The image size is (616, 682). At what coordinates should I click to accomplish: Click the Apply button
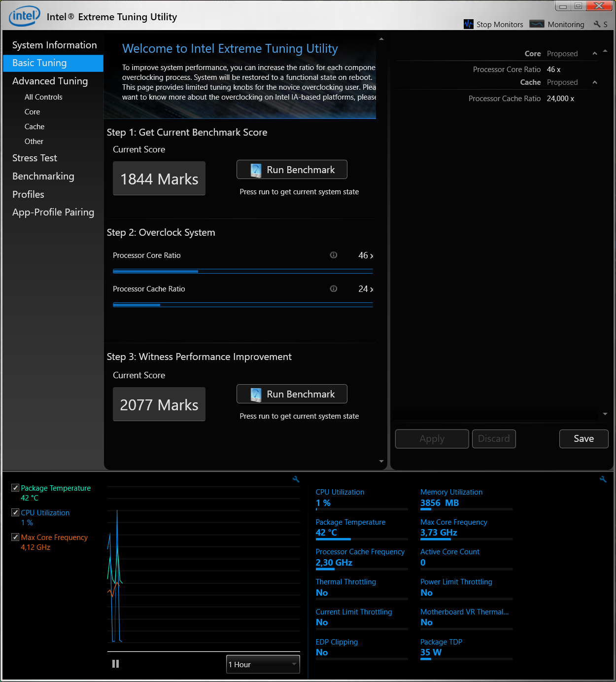click(x=432, y=439)
